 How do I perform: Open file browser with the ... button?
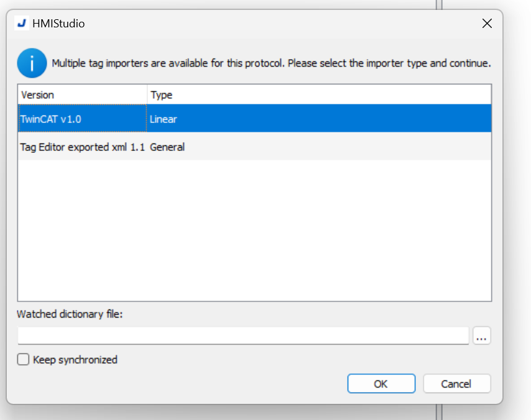click(481, 336)
